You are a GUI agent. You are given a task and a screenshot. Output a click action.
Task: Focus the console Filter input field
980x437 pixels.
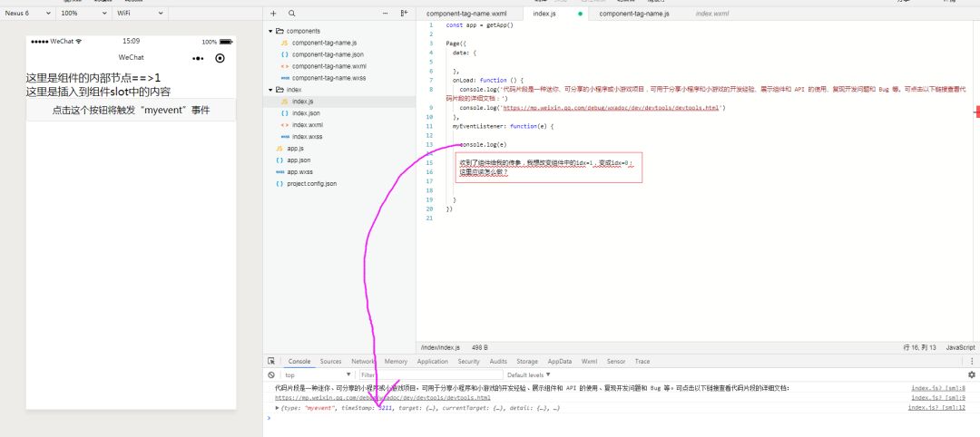(x=430, y=375)
